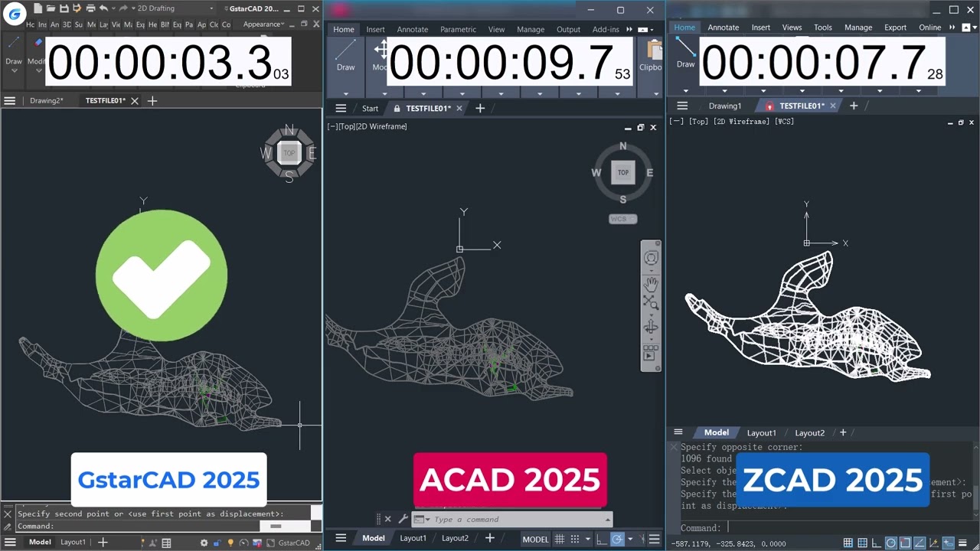Select Model tab in GstarCAD status bar

[x=40, y=543]
